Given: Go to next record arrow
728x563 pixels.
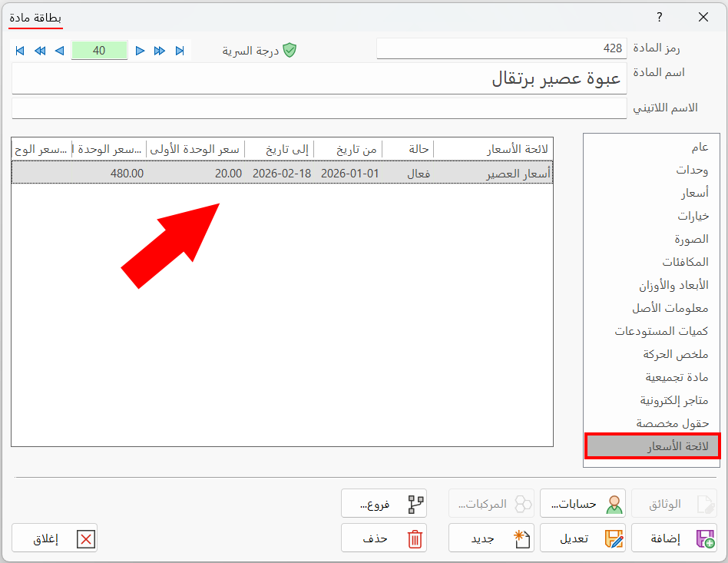Looking at the screenshot, I should [x=140, y=51].
